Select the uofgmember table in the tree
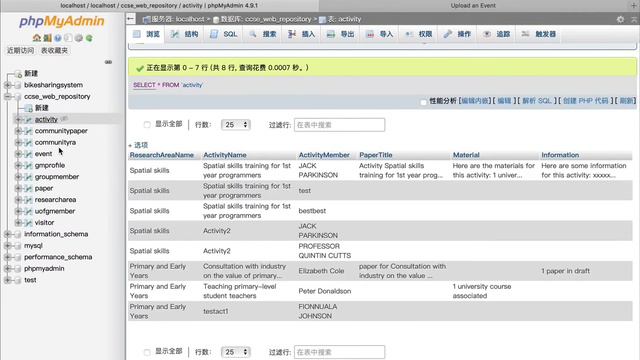Image resolution: width=640 pixels, height=360 pixels. pos(55,211)
